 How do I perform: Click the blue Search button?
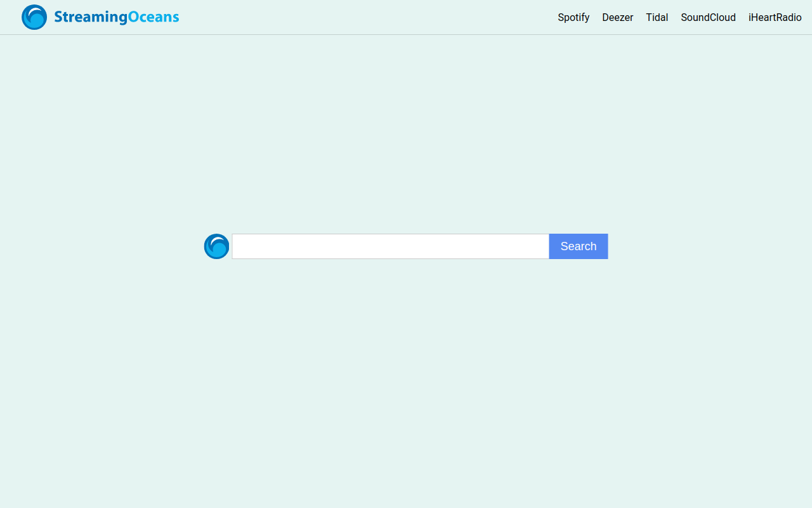pyautogui.click(x=579, y=246)
